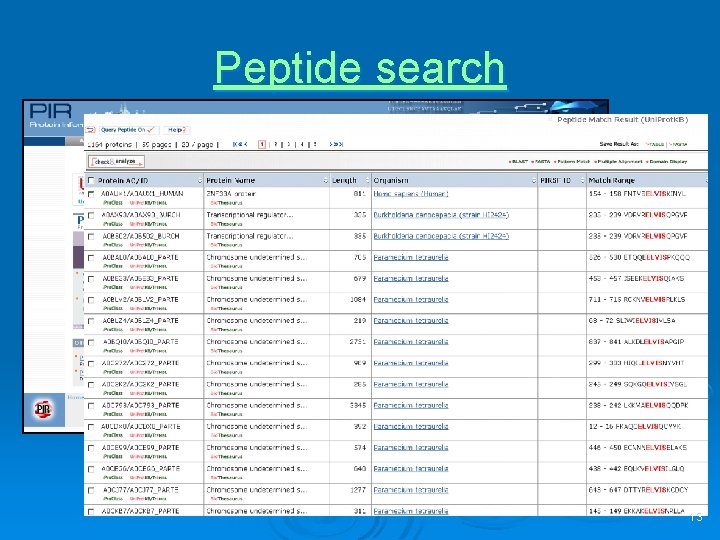Sort by the Protein Name column arrows

pyautogui.click(x=326, y=180)
